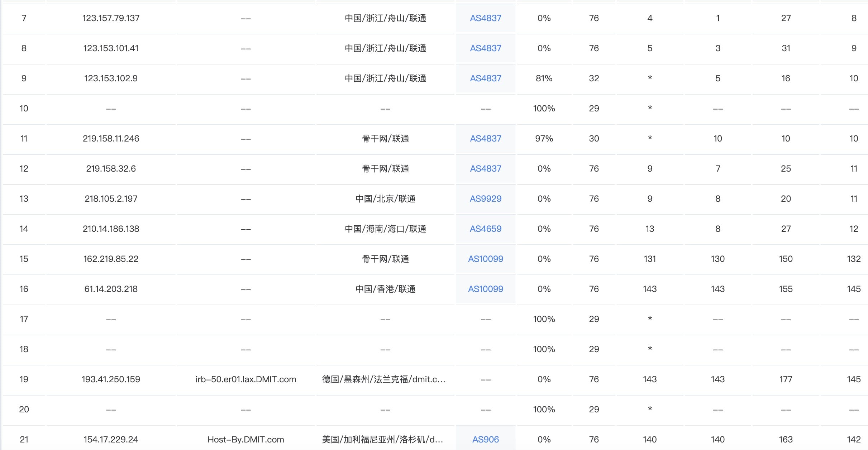Click hostname irb-50.er01.lax.DMIT.com
Viewport: 868px width, 450px height.
(246, 379)
